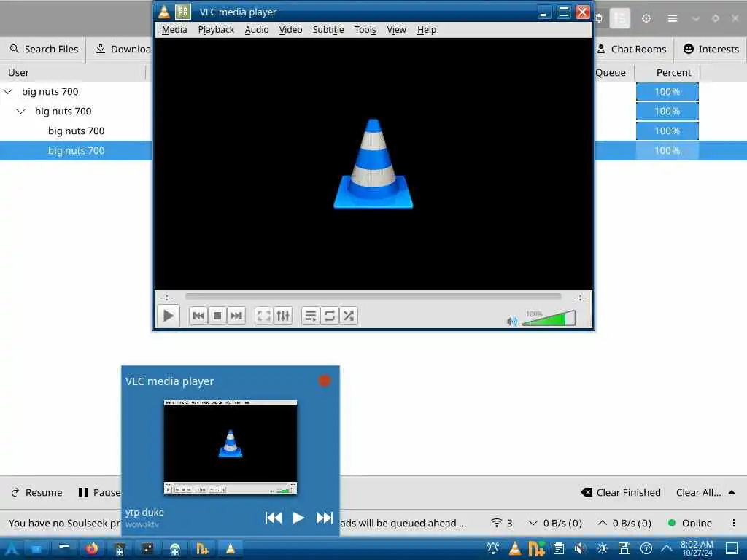Open VLC's Media menu

pos(174,29)
